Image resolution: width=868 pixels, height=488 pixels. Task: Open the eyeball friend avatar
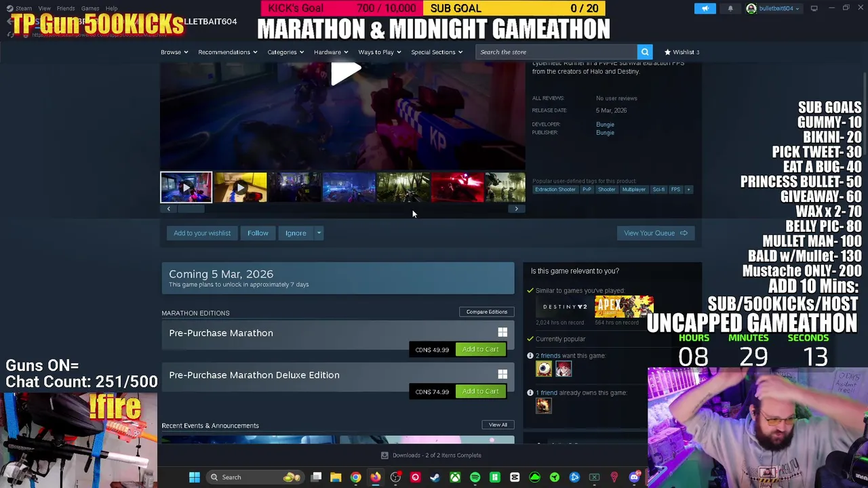[x=544, y=369]
